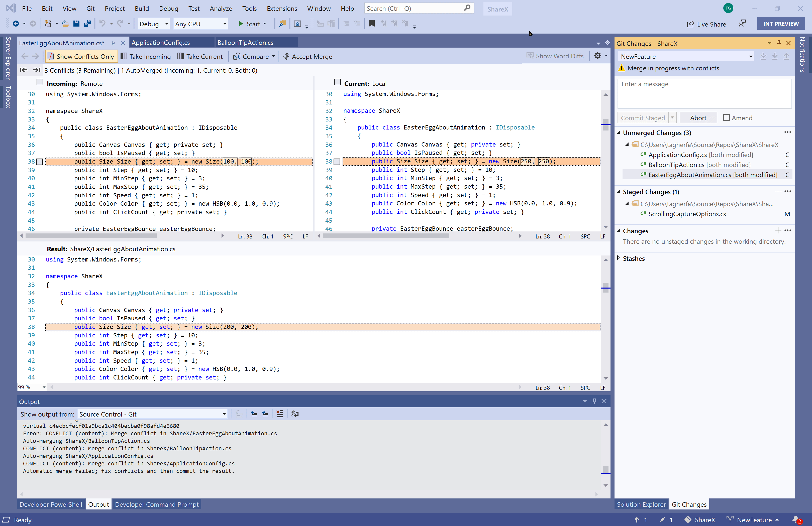Click the Commit Staged dropdown arrow

[673, 118]
